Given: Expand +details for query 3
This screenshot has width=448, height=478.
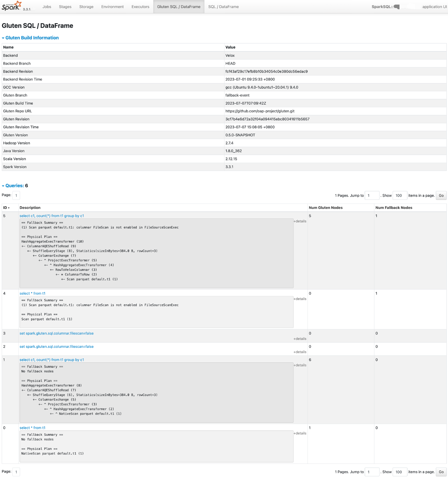Looking at the screenshot, I should tap(300, 339).
